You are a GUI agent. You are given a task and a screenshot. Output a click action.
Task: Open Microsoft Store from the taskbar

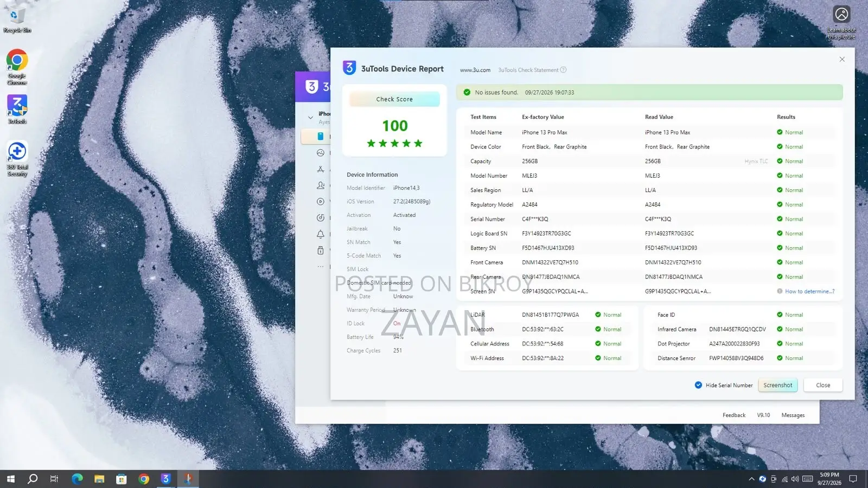(122, 479)
